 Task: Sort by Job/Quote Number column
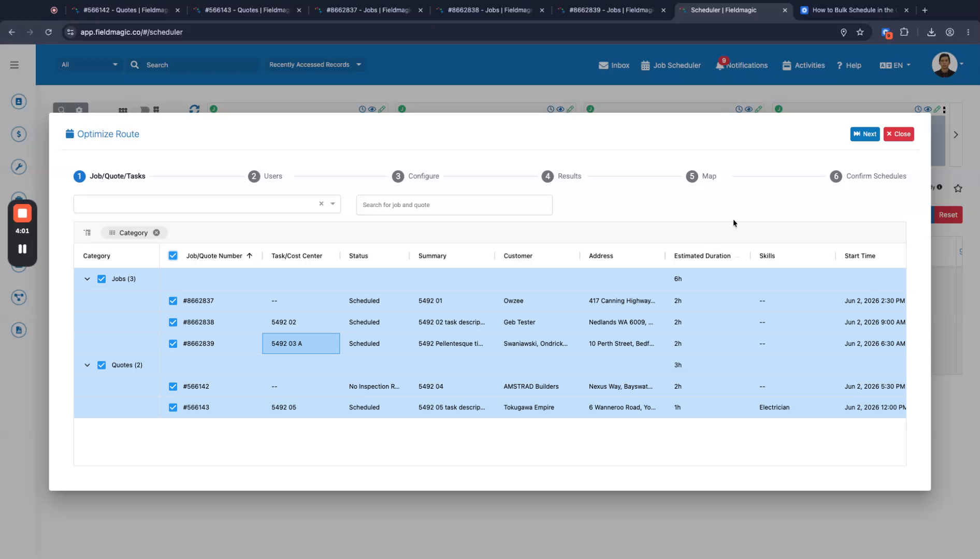coord(214,256)
